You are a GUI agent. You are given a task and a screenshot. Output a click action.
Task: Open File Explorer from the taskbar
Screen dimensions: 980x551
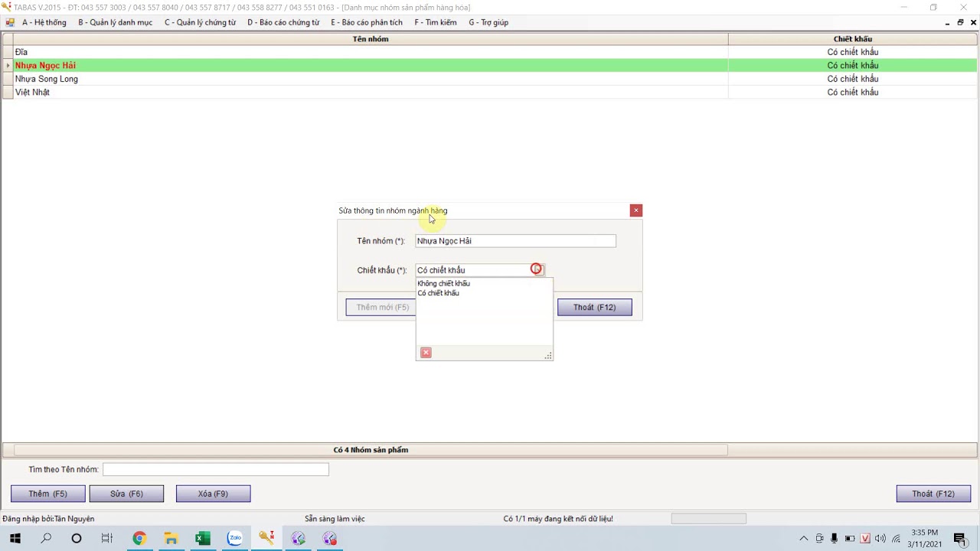click(171, 539)
